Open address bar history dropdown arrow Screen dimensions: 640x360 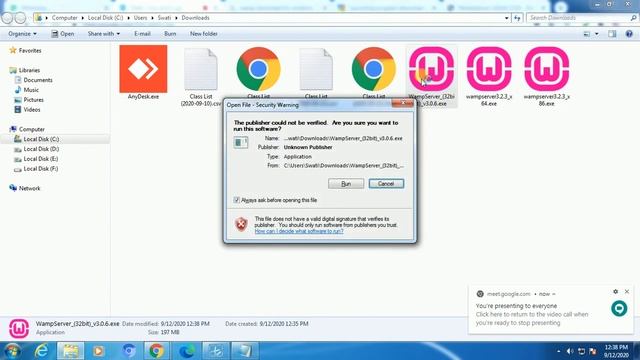[x=507, y=18]
